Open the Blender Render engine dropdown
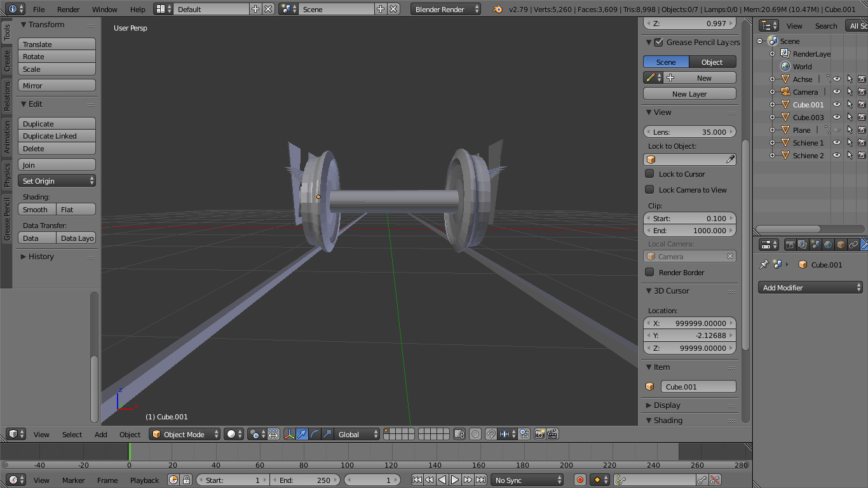 pyautogui.click(x=446, y=10)
